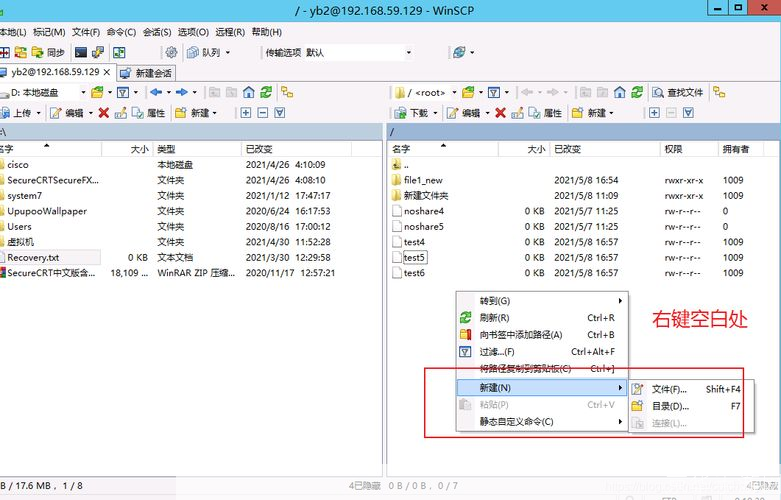Click the preferences gear icon
781x500 pixels.
tap(171, 52)
